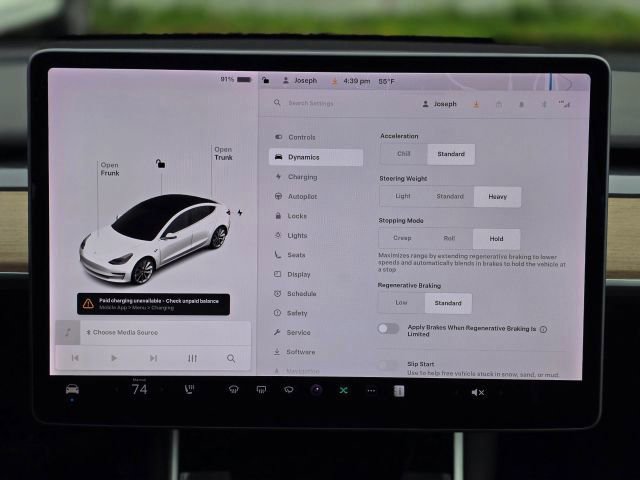
Task: Set Steering Weight to Light
Action: click(x=403, y=196)
